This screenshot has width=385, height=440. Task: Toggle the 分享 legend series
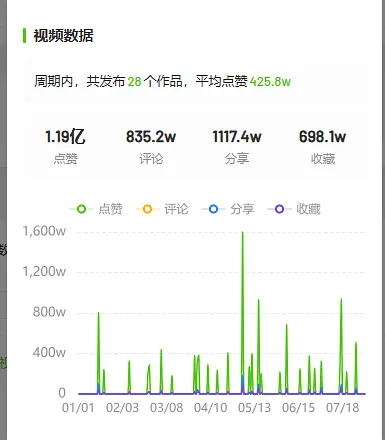click(x=228, y=209)
